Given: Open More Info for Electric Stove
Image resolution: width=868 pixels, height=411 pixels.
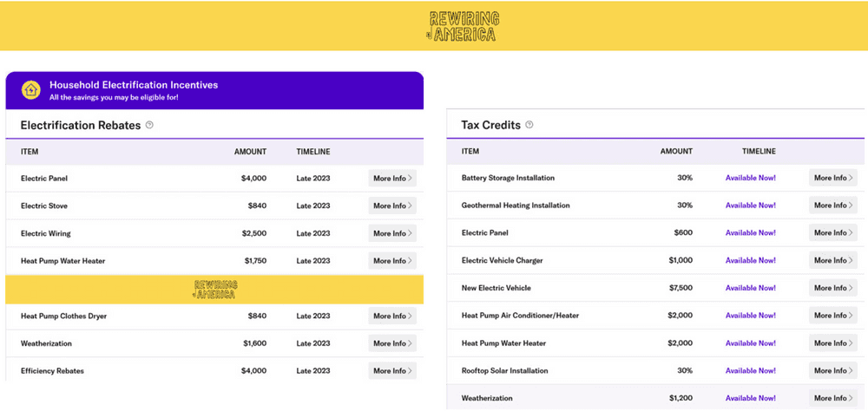Looking at the screenshot, I should click(x=392, y=205).
